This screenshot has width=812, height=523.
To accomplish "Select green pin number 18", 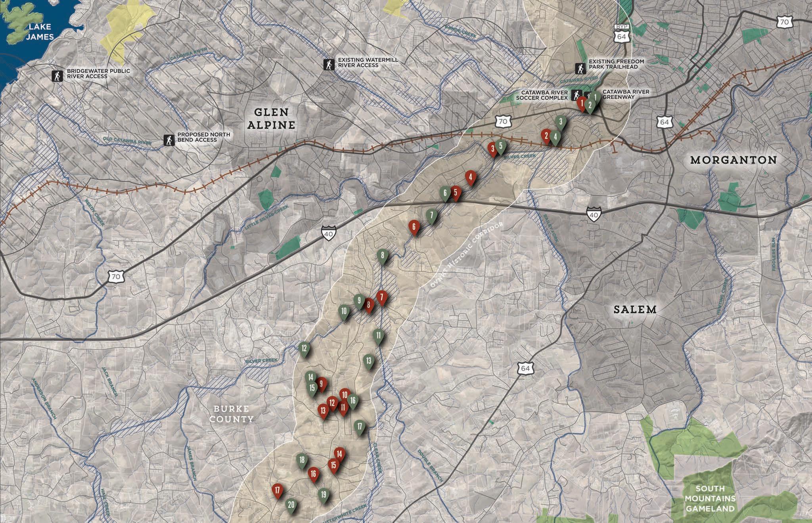I will tap(302, 460).
